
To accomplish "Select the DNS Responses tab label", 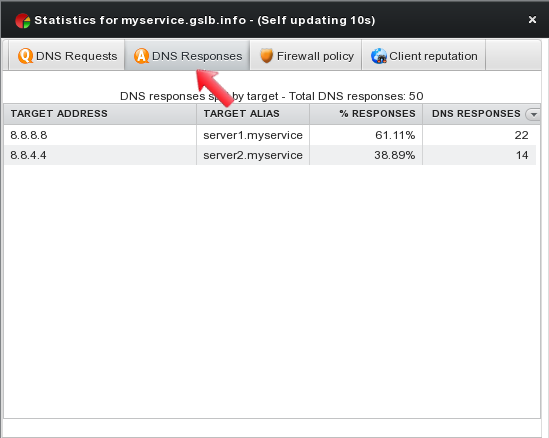I will 197,56.
